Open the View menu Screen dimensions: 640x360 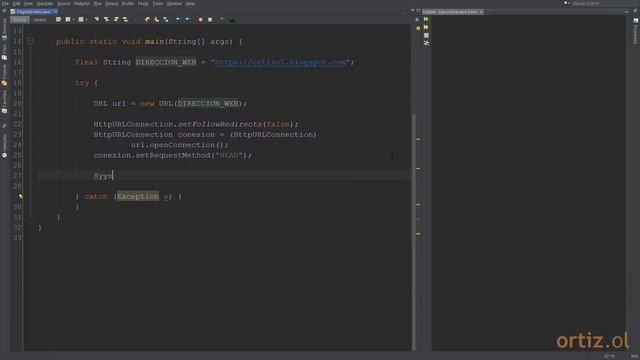click(x=28, y=4)
